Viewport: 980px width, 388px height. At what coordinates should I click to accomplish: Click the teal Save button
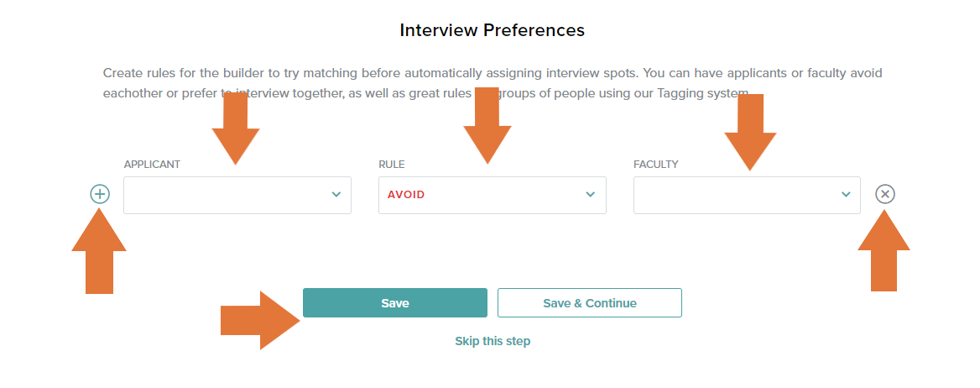point(395,303)
